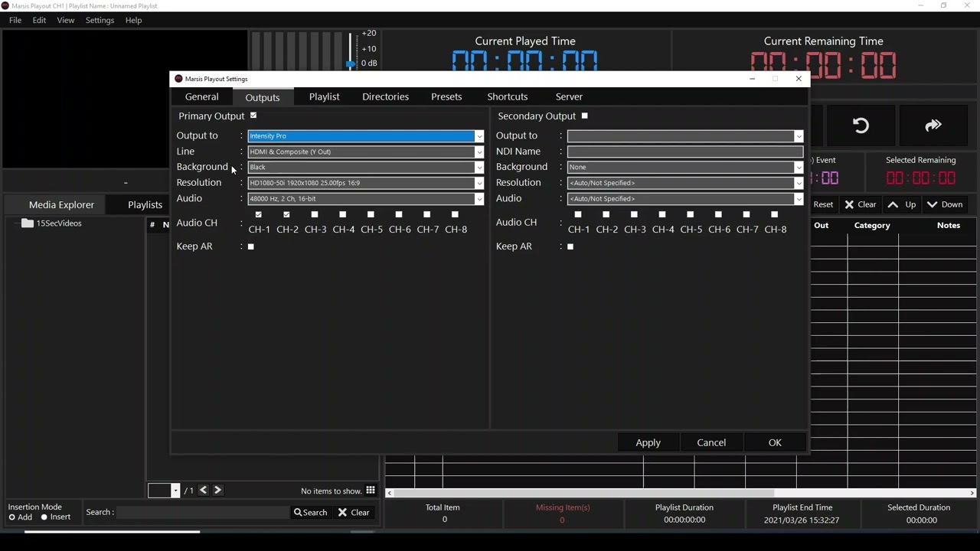Check primary Audio CH-8
The image size is (980, 551).
click(455, 214)
